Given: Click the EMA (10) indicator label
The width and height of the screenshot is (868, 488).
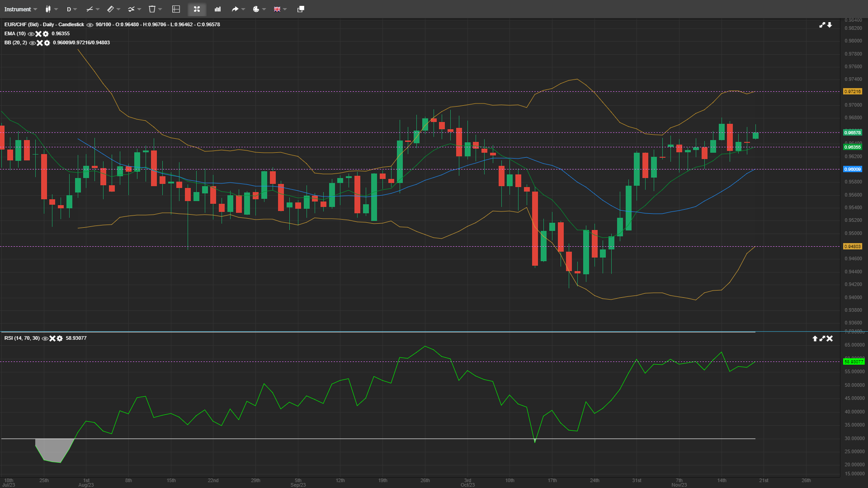Looking at the screenshot, I should click(x=15, y=33).
